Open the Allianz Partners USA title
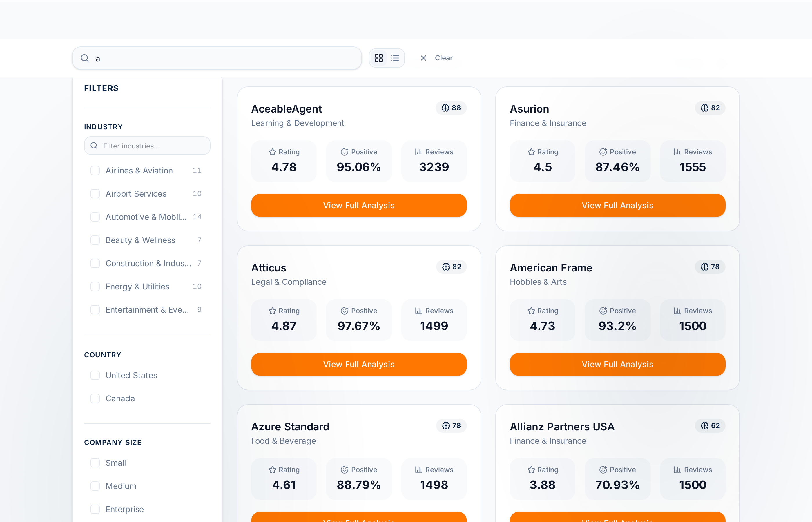 coord(562,427)
